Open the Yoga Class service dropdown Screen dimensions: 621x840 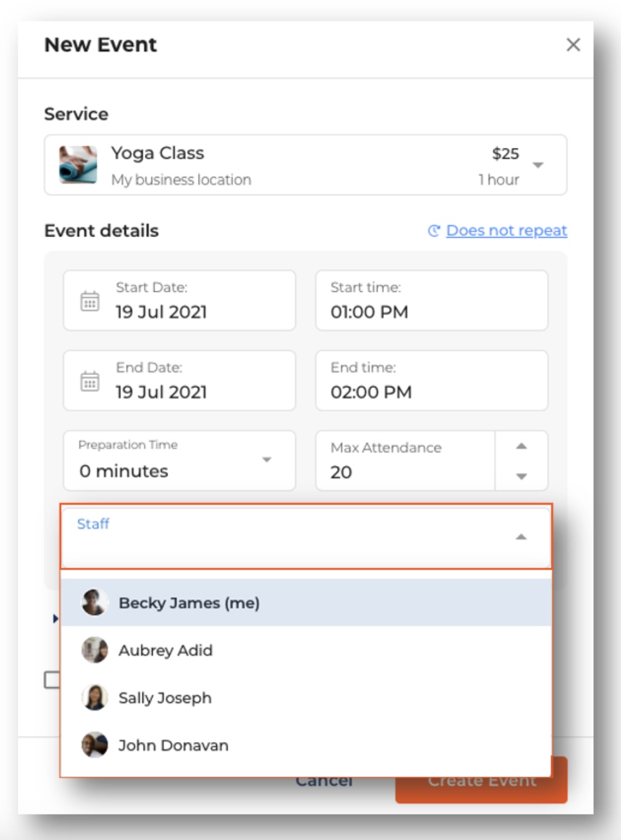point(538,165)
